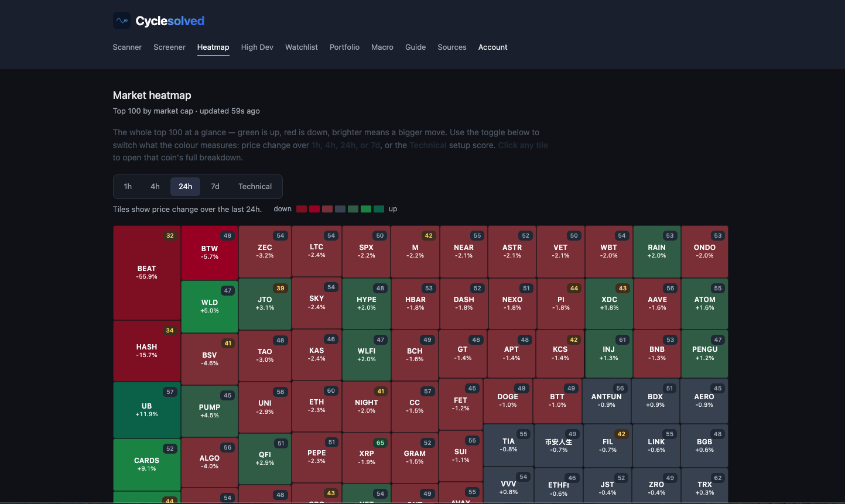Open the HASH coin tile
The image size is (845, 504).
click(147, 351)
